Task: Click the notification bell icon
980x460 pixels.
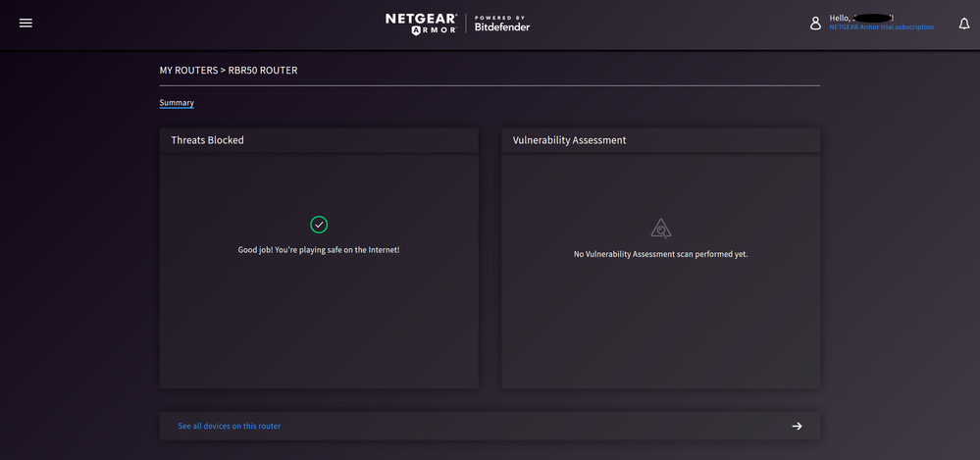Action: (963, 24)
